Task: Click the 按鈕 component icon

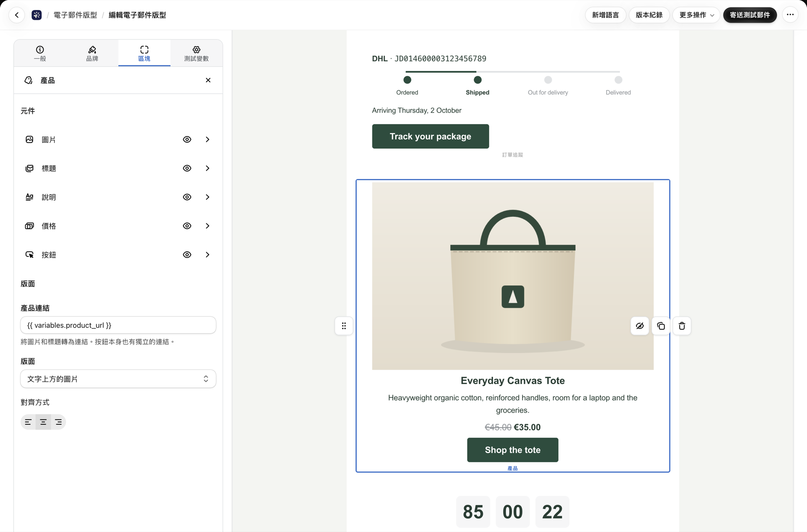Action: click(x=29, y=255)
